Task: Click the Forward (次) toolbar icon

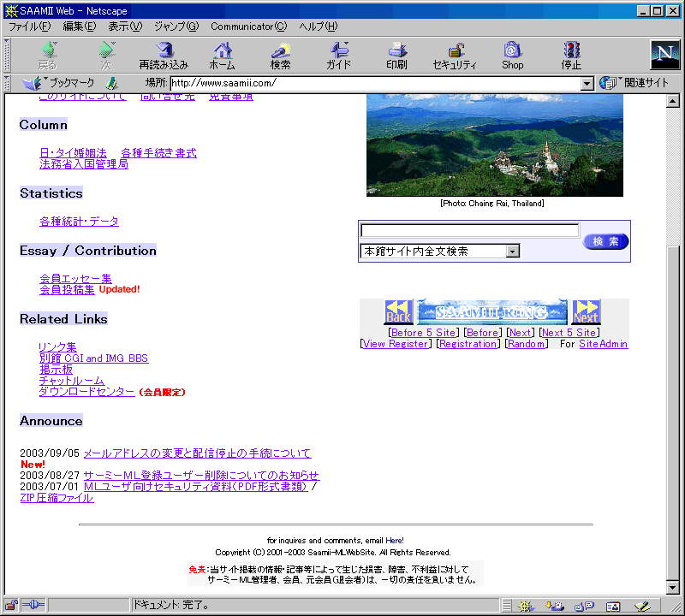Action: 106,56
